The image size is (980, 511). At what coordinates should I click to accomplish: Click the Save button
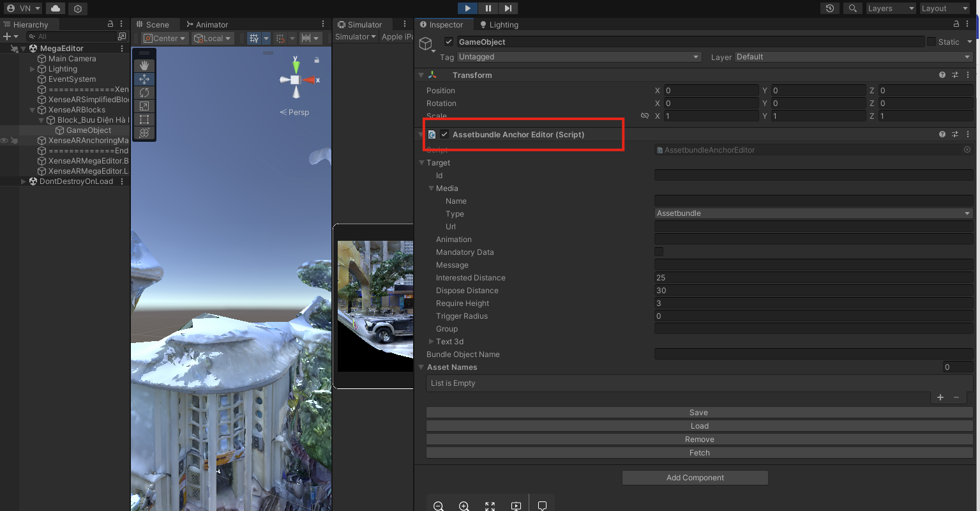tap(698, 413)
